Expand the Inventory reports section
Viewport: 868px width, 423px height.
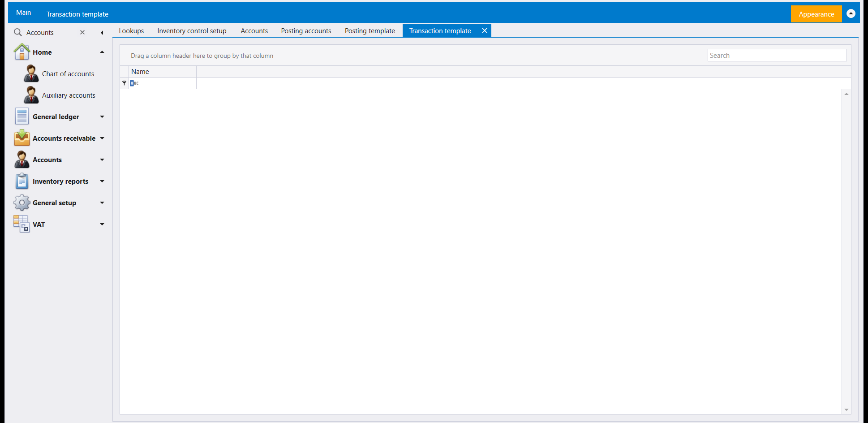(x=102, y=181)
